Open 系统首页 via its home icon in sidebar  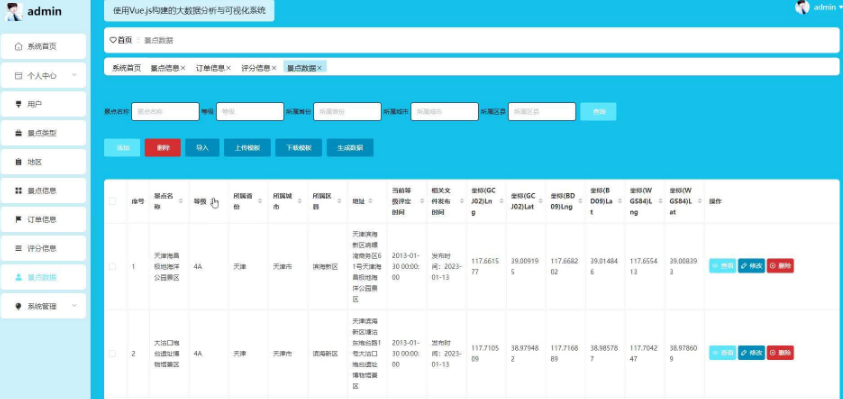[x=18, y=46]
